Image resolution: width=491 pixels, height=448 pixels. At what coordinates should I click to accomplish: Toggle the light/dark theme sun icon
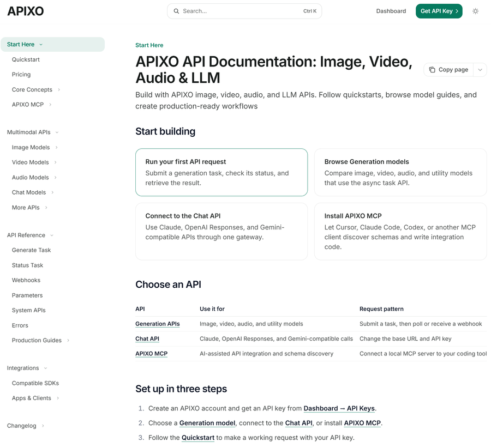pos(475,11)
